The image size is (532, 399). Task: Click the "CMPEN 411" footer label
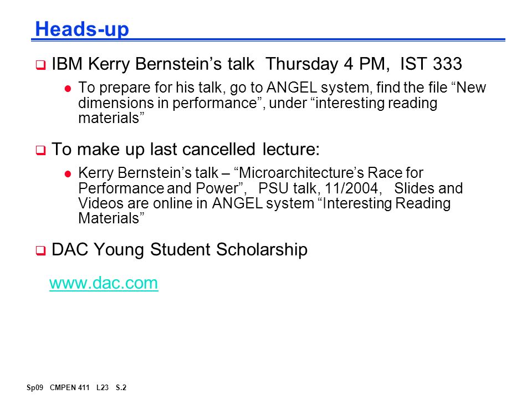(70, 387)
